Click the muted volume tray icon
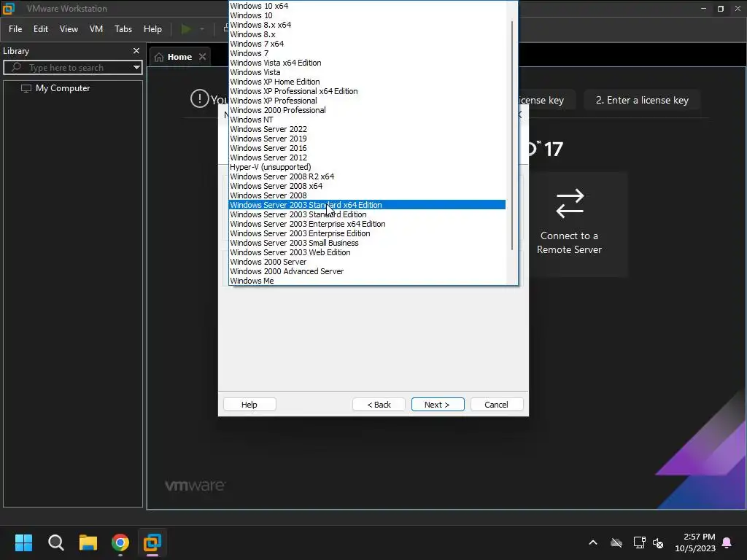Image resolution: width=747 pixels, height=560 pixels. coord(659,542)
